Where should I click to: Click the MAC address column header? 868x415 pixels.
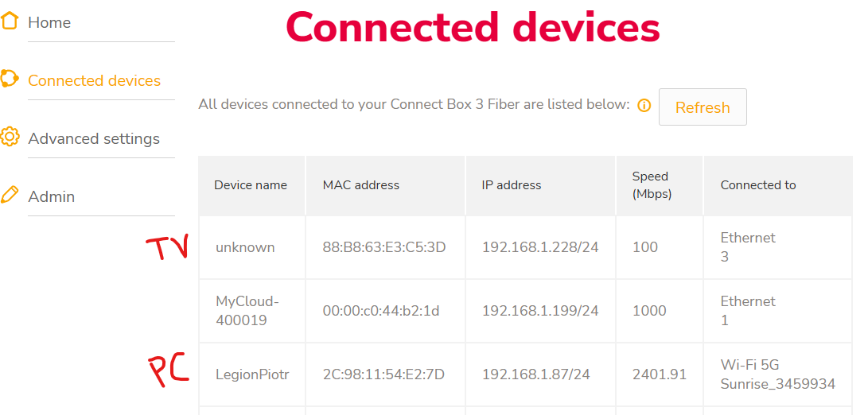coord(361,184)
